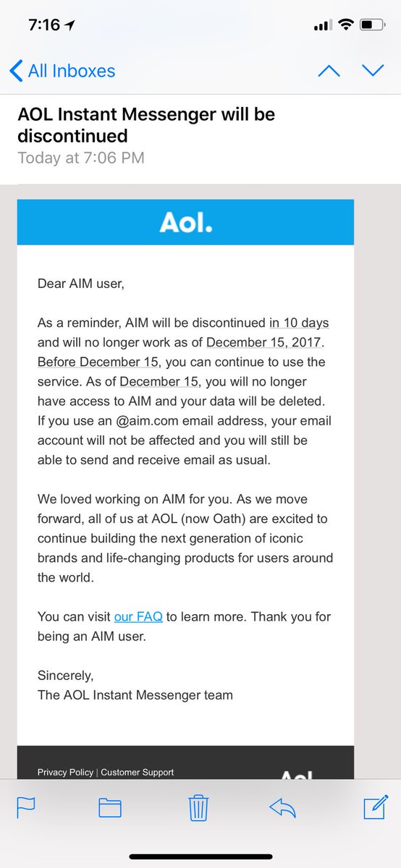The image size is (401, 868).
Task: Delete email with the trash icon
Action: [198, 807]
